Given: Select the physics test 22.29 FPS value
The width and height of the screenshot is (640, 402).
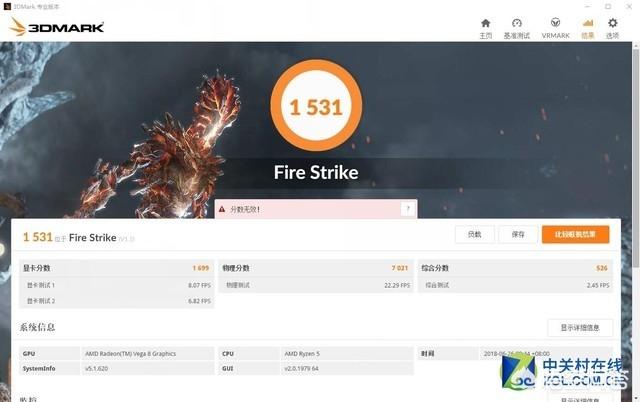Looking at the screenshot, I should click(x=397, y=285).
